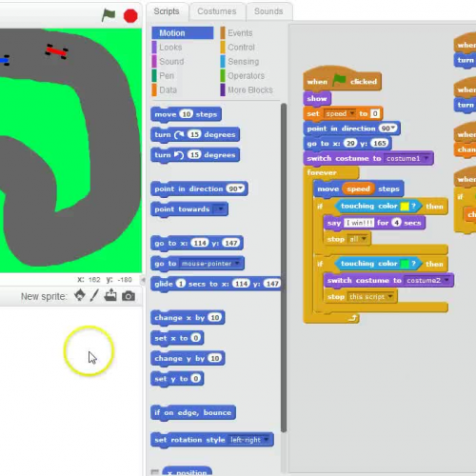476x476 pixels.
Task: Click the red stop sign button
Action: (130, 15)
